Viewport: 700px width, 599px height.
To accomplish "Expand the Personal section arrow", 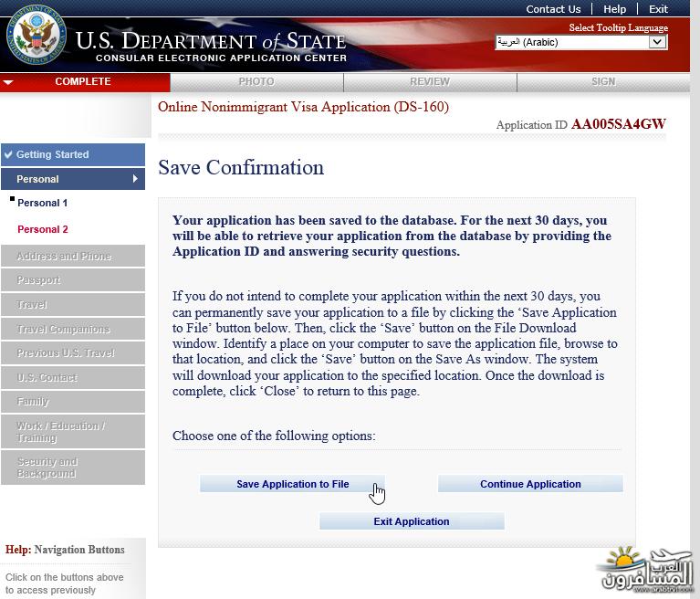I will click(x=135, y=179).
